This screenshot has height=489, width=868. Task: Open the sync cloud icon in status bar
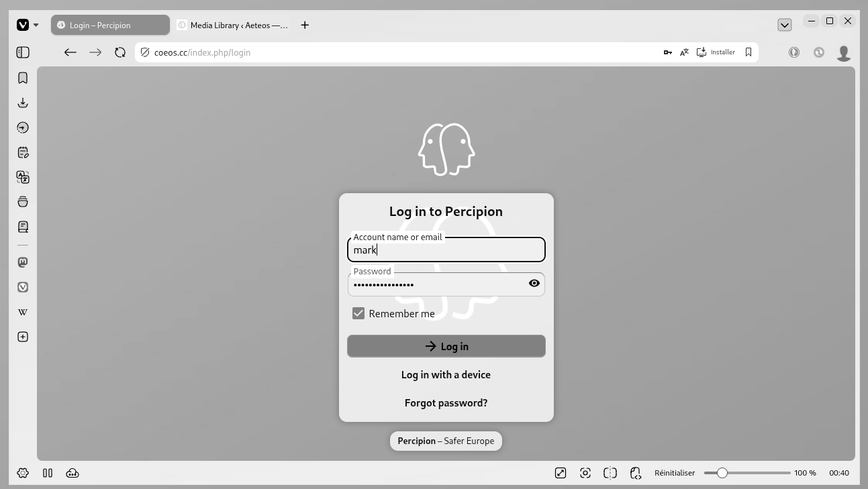pyautogui.click(x=73, y=473)
